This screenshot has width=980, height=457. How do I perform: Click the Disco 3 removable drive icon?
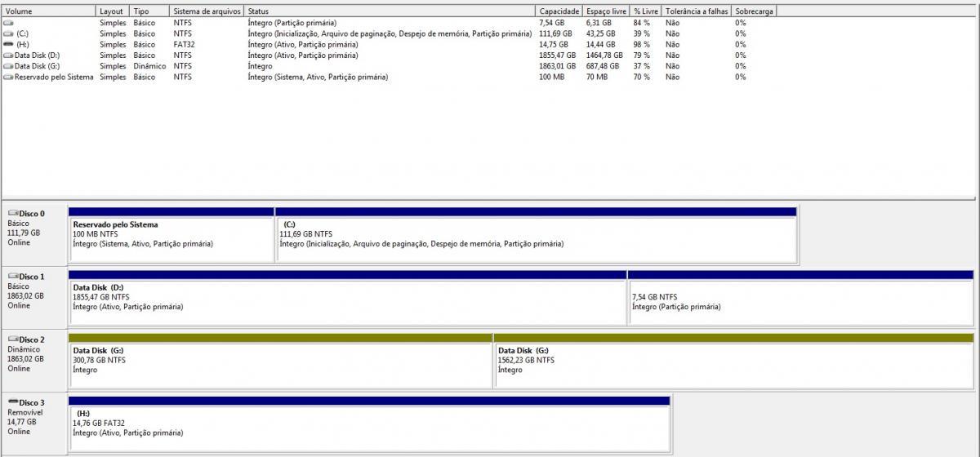point(12,402)
